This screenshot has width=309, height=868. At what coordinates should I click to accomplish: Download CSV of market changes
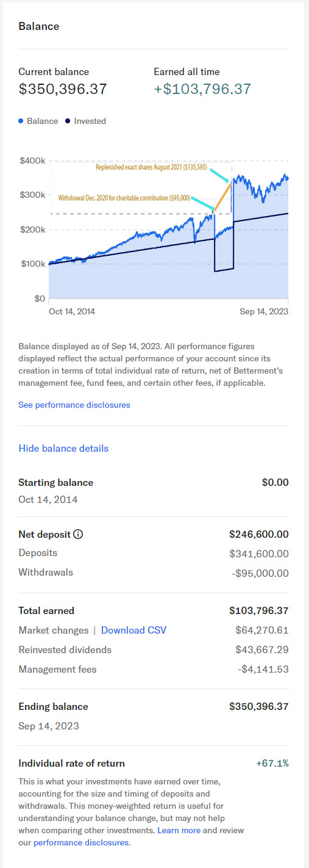pyautogui.click(x=133, y=630)
